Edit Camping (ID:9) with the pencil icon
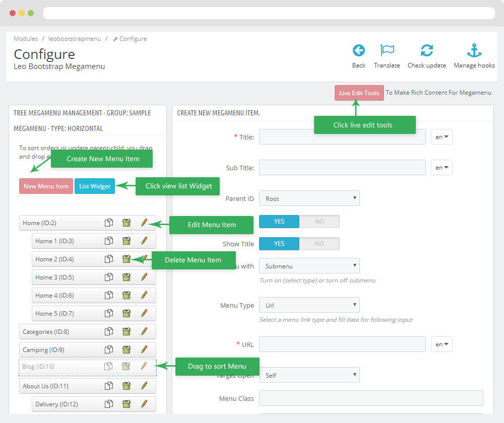Viewport: 504px width, 423px height. [144, 349]
